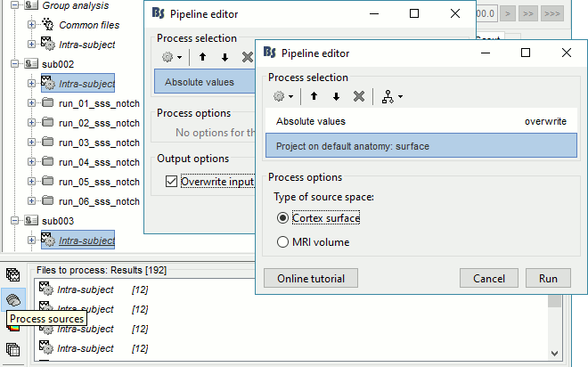Click the Run button
Screen dimensions: 588x367
(x=548, y=278)
